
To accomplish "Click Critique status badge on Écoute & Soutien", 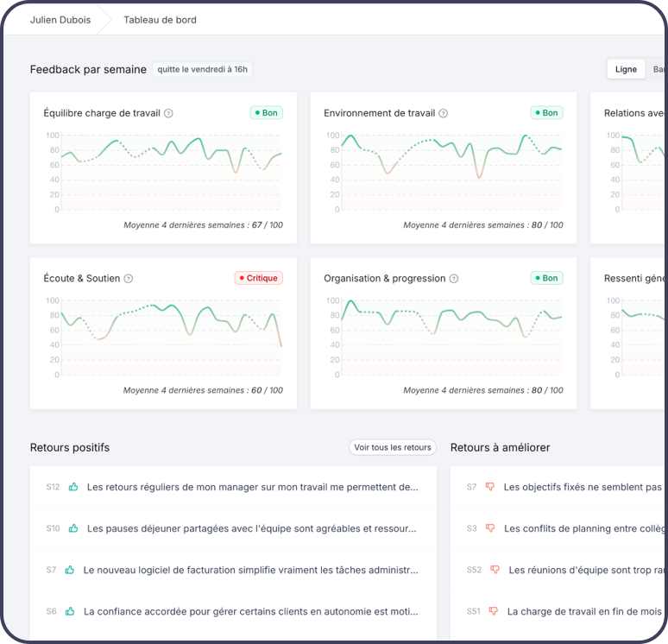I will click(259, 278).
